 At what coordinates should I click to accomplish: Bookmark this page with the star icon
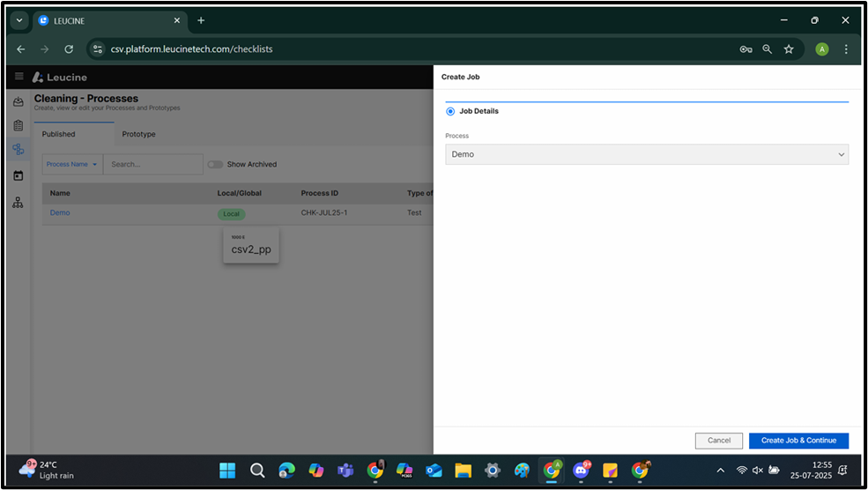click(x=789, y=49)
